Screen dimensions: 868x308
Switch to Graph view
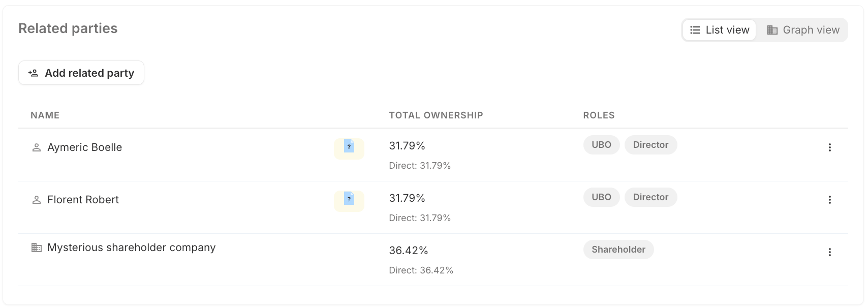pyautogui.click(x=803, y=30)
